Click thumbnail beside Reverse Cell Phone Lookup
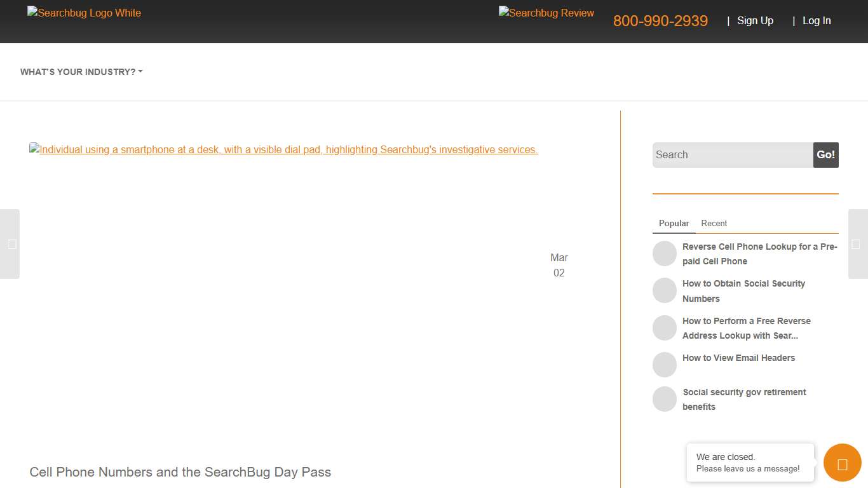Image resolution: width=868 pixels, height=488 pixels. point(665,254)
